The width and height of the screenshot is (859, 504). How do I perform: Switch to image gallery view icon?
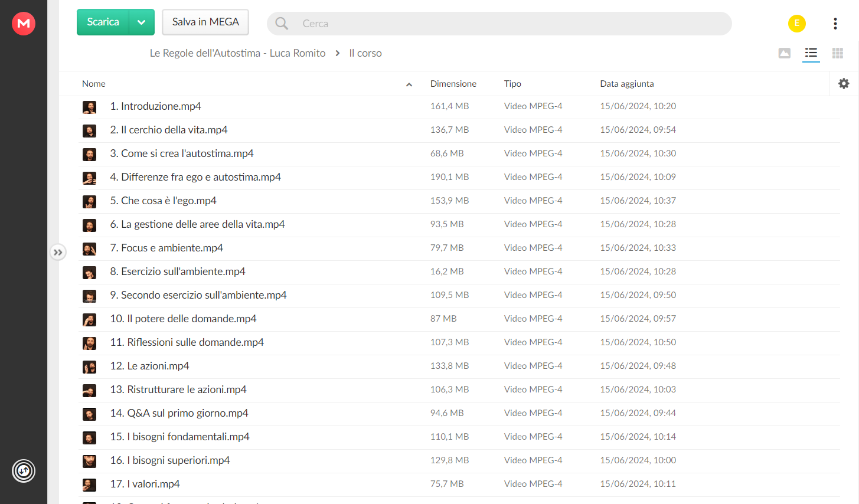pos(785,53)
